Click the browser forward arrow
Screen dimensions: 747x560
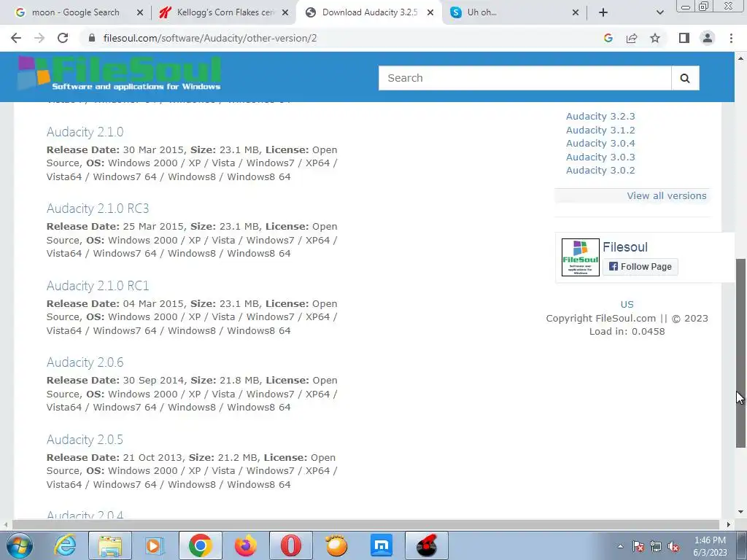click(39, 38)
